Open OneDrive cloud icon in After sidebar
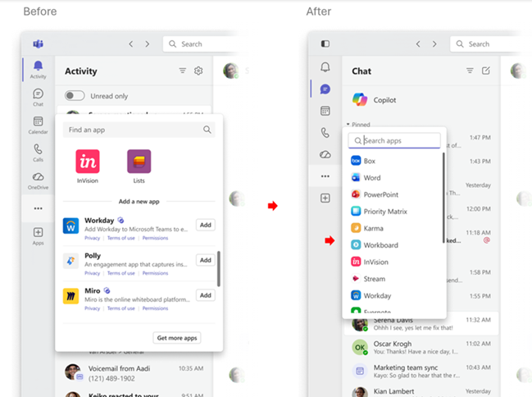The image size is (532, 397). click(325, 154)
